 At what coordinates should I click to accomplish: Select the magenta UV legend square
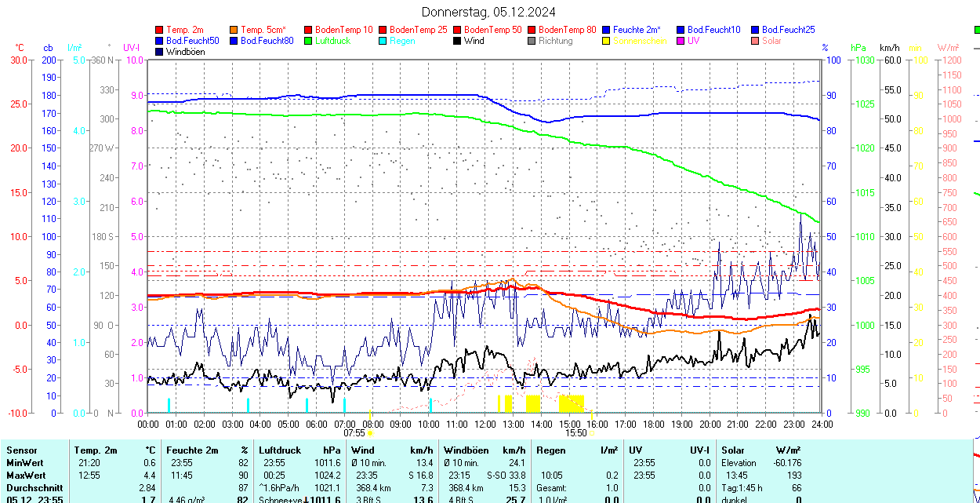pyautogui.click(x=681, y=41)
